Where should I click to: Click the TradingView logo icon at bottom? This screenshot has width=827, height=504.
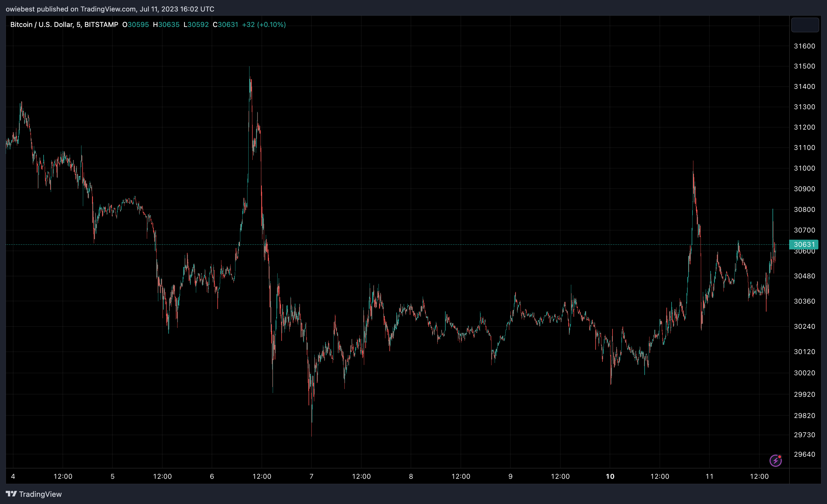pyautogui.click(x=11, y=494)
